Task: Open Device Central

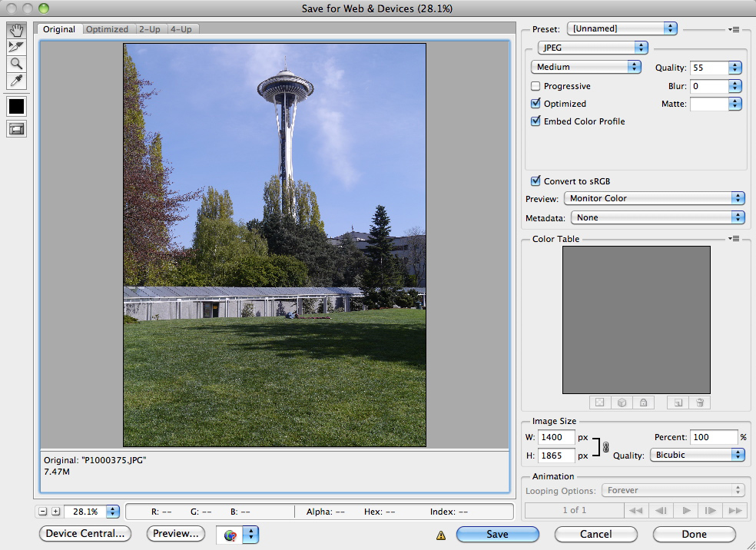Action: [x=85, y=533]
